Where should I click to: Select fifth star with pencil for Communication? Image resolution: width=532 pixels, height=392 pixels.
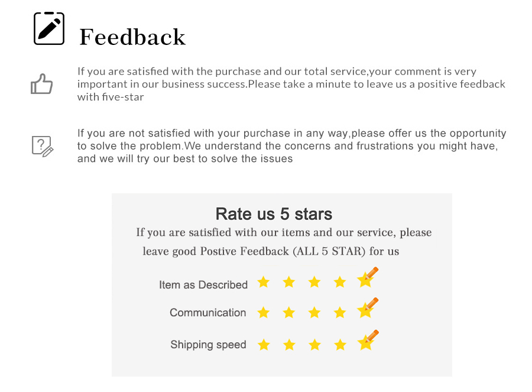point(368,308)
